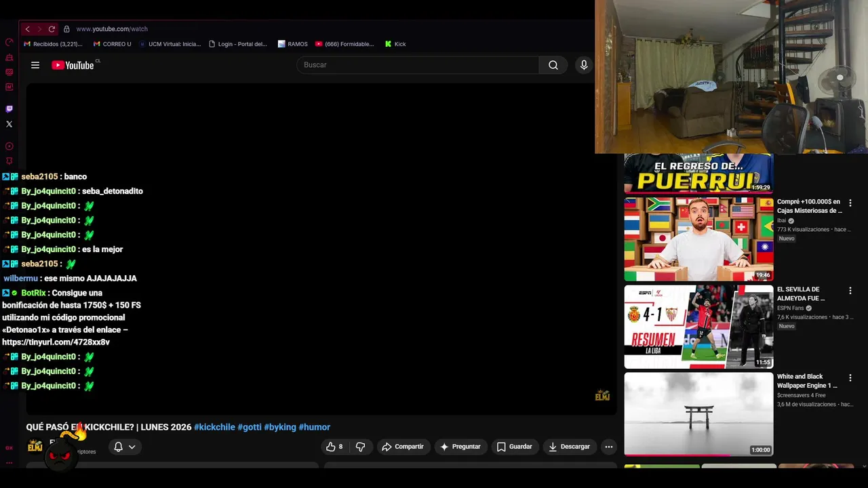Viewport: 868px width, 488px height.
Task: Reload the page with the refresh icon
Action: pyautogui.click(x=52, y=29)
